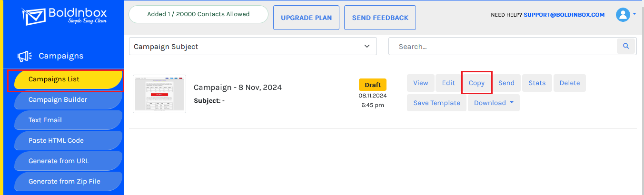Image resolution: width=644 pixels, height=195 pixels.
Task: Expand the arrow next to profile avatar
Action: coord(634,15)
